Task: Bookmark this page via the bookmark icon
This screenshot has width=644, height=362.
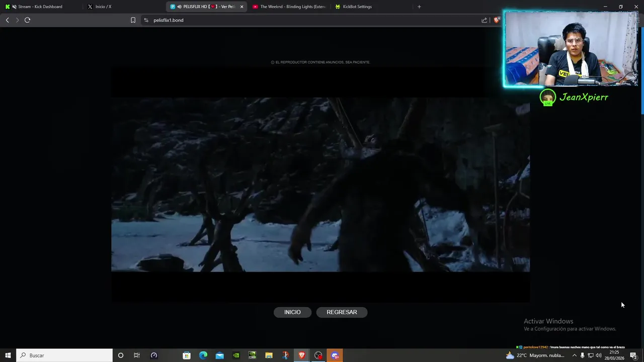Action: pos(133,20)
